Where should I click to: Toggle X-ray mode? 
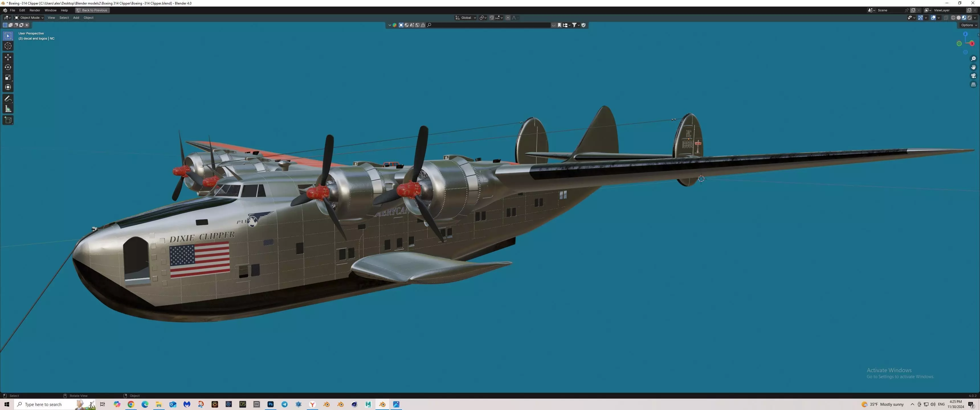(946, 17)
